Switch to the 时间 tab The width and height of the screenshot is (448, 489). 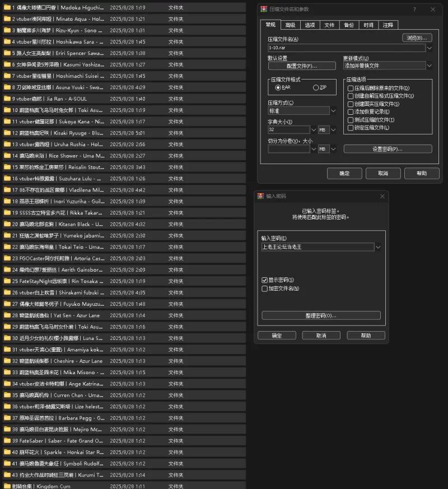click(368, 25)
